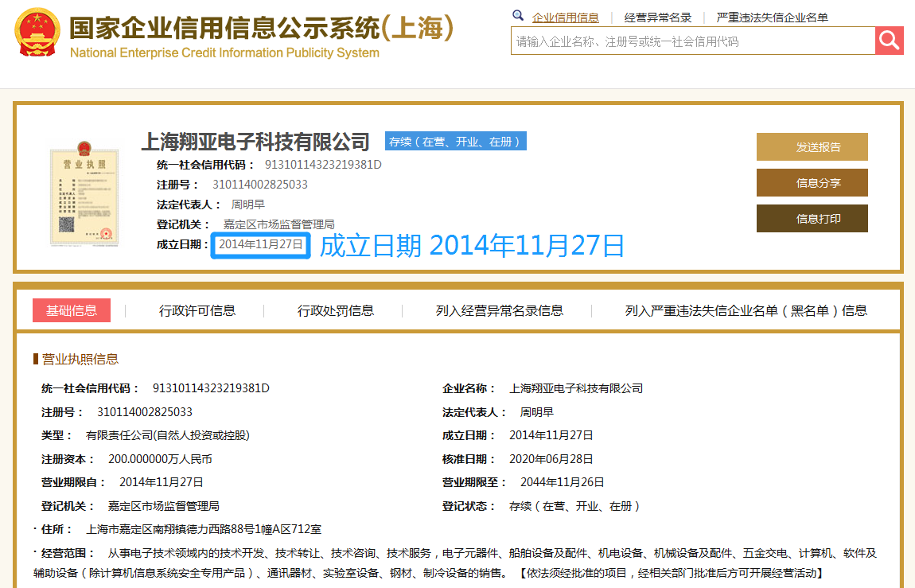
Task: Click the 营业执照信息 section heading
Action: [x=80, y=359]
